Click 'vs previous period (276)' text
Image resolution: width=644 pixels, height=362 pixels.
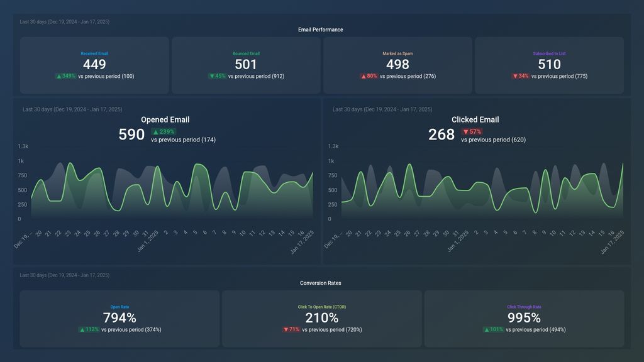click(x=408, y=76)
